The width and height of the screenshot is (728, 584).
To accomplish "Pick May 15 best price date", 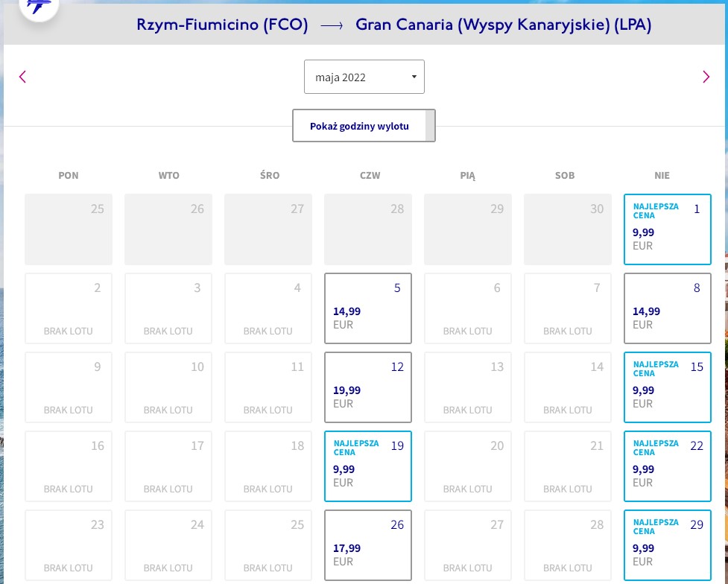I will click(667, 387).
